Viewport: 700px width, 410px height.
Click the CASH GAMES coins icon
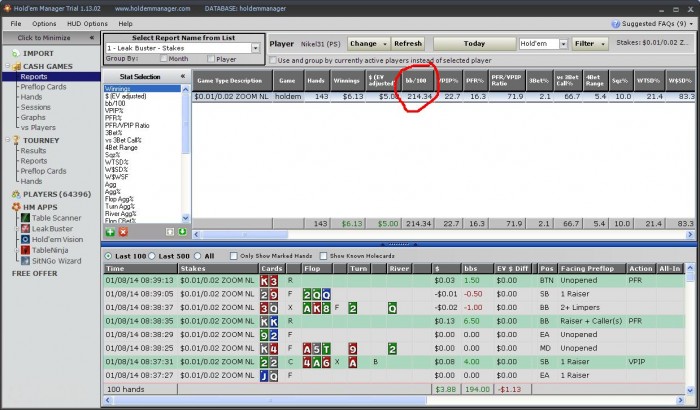17,67
